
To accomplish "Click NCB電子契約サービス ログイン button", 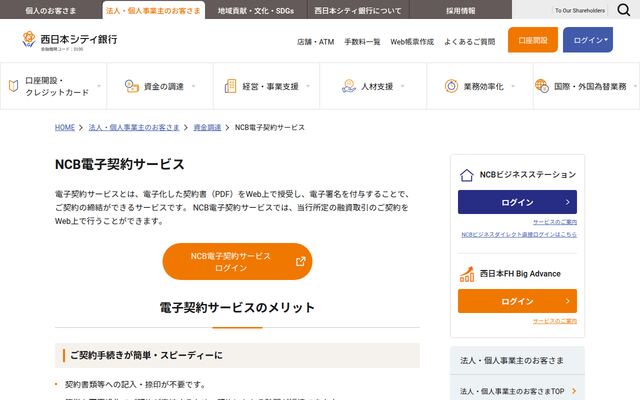I will (x=237, y=262).
